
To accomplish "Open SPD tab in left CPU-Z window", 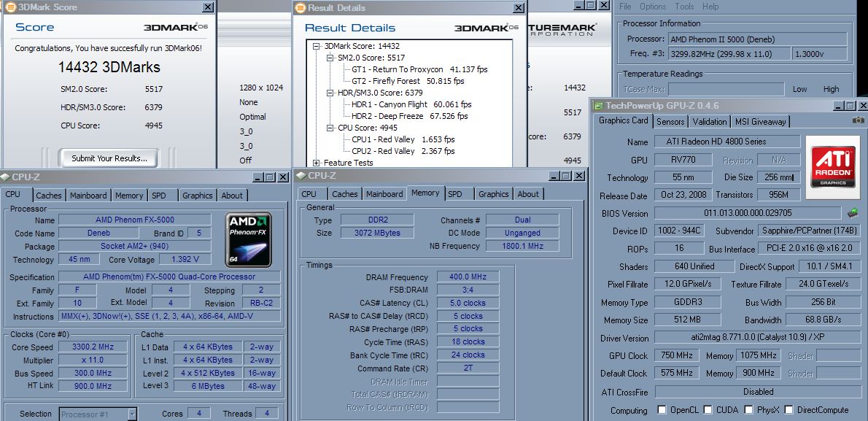I will (x=159, y=196).
